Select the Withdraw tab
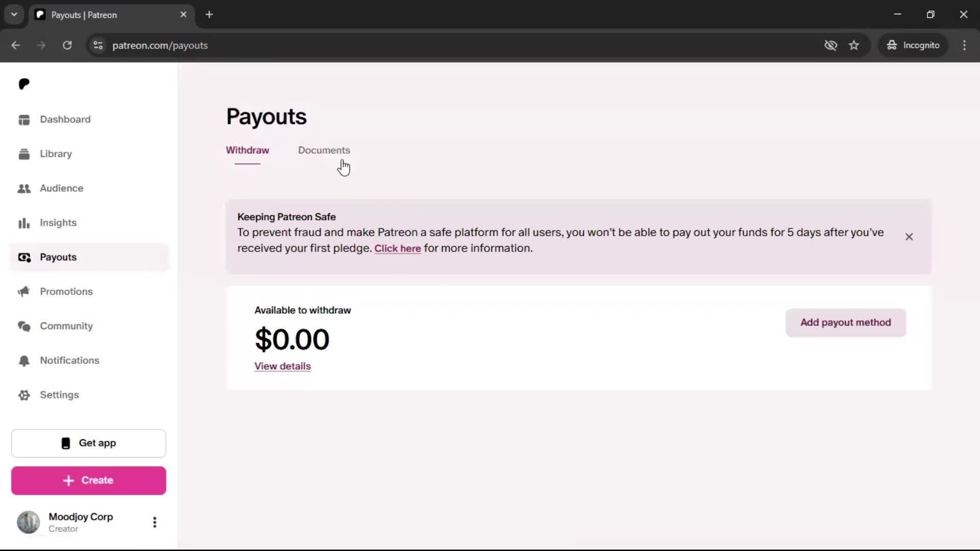 pyautogui.click(x=248, y=150)
